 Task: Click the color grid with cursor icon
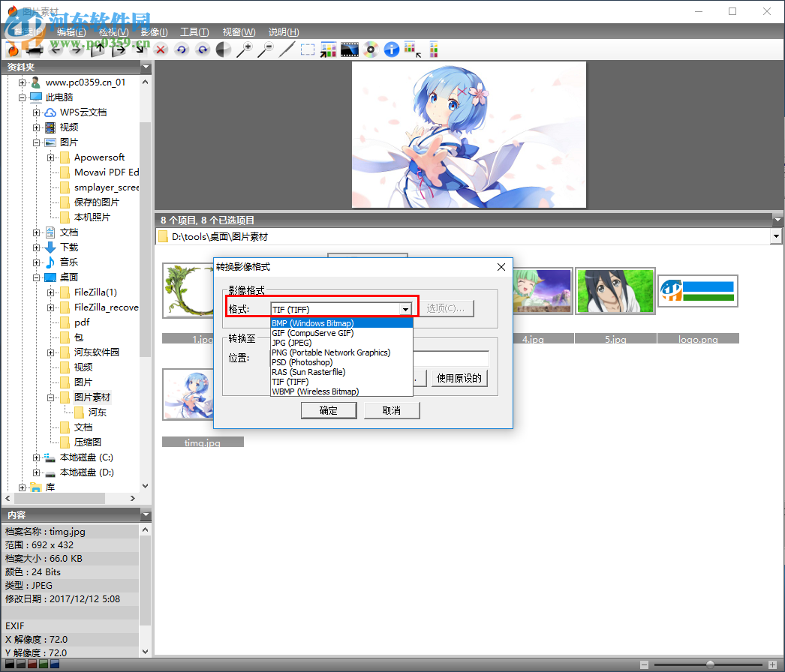click(x=413, y=49)
